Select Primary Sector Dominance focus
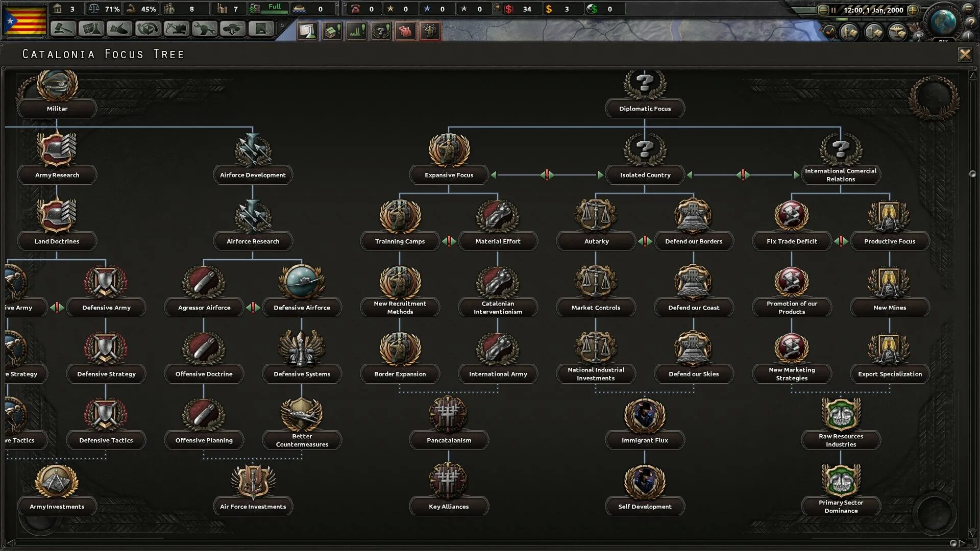980x551 pixels. click(841, 489)
